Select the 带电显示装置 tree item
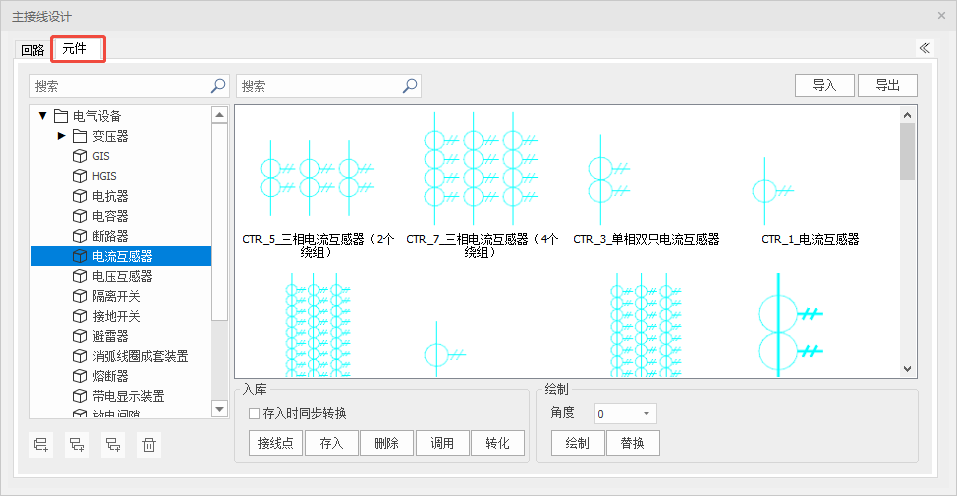Viewport: 957px width, 496px height. pyautogui.click(x=128, y=397)
